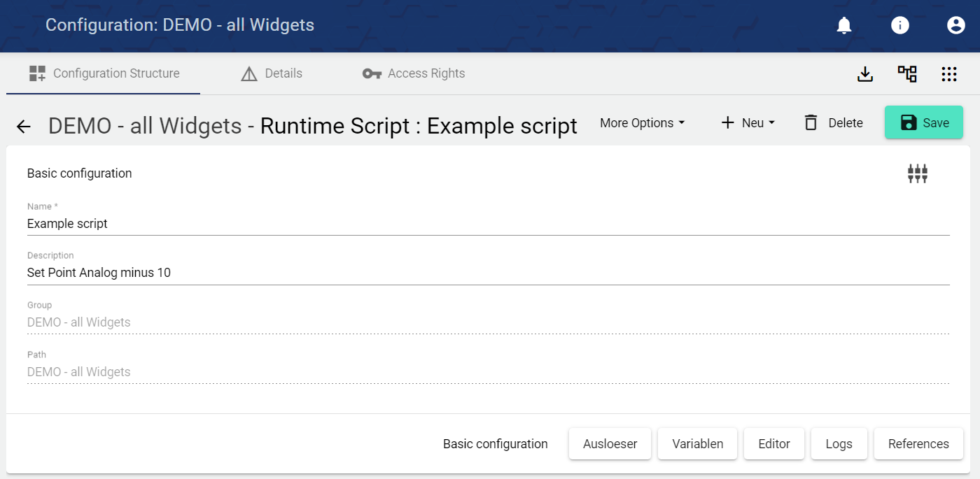Image resolution: width=980 pixels, height=479 pixels.
Task: Delete the Example script
Action: coord(833,123)
